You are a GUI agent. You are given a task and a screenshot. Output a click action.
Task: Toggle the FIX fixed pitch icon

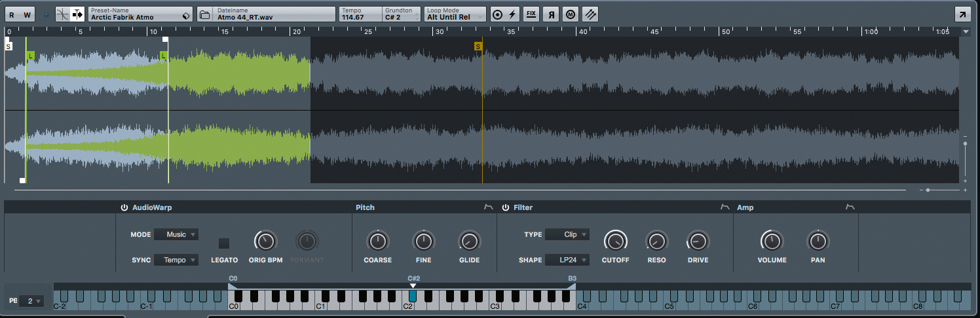(531, 14)
